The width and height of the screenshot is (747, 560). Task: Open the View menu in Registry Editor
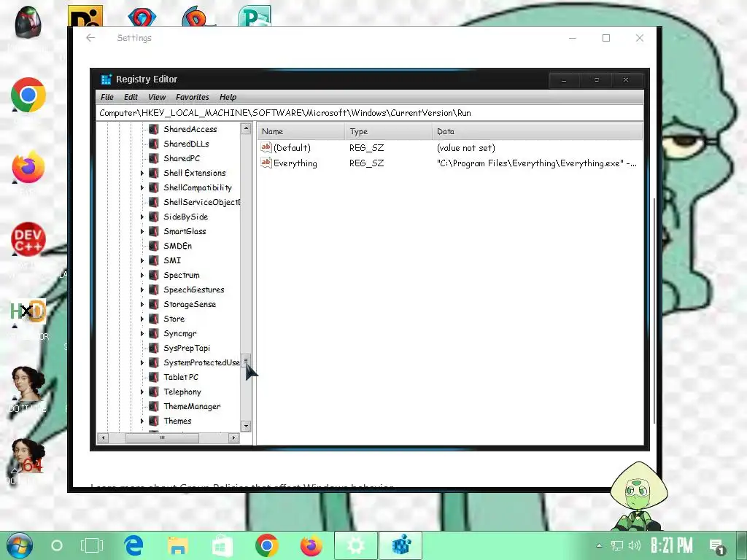(x=157, y=97)
